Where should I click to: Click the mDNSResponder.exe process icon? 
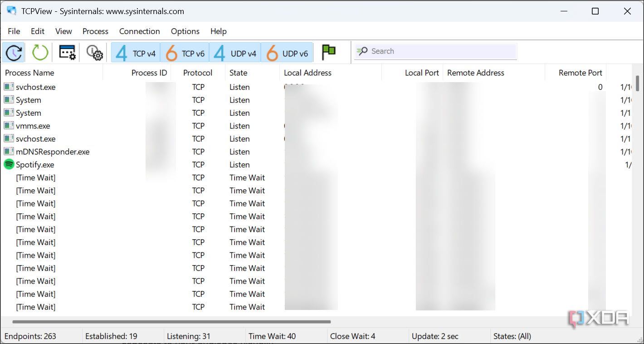point(9,152)
